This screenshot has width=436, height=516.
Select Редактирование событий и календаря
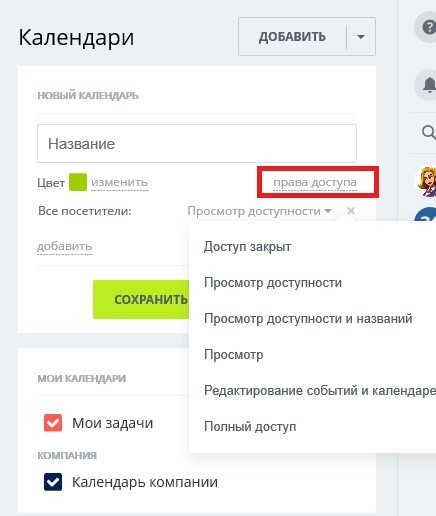point(320,391)
